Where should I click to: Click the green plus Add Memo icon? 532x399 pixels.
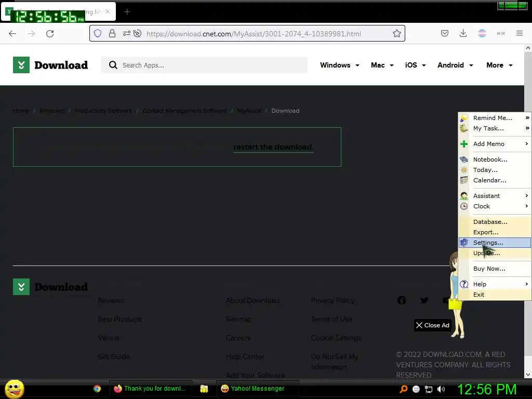464,144
